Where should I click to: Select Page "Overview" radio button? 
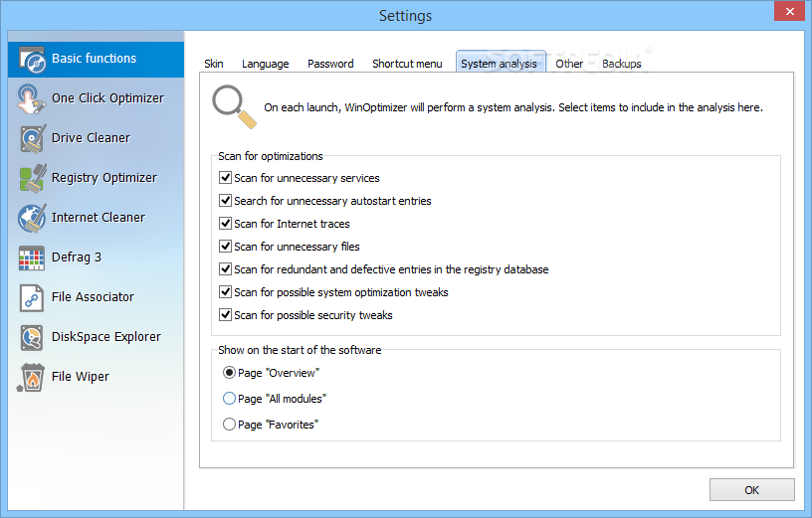tap(229, 373)
